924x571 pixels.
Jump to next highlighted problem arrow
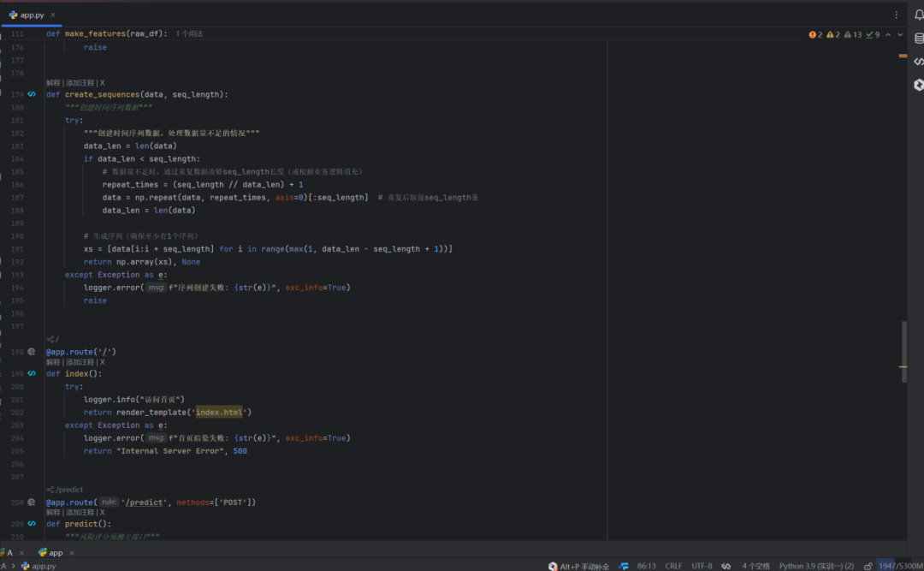click(900, 34)
